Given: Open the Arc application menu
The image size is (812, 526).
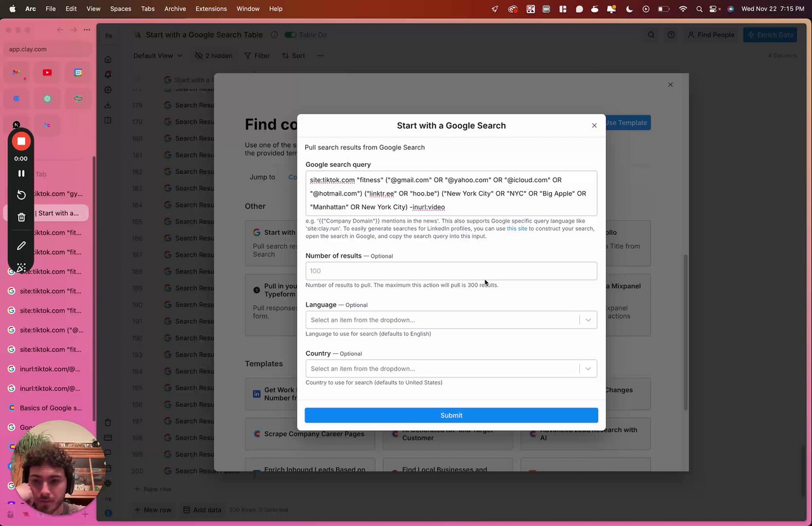Looking at the screenshot, I should pos(30,9).
